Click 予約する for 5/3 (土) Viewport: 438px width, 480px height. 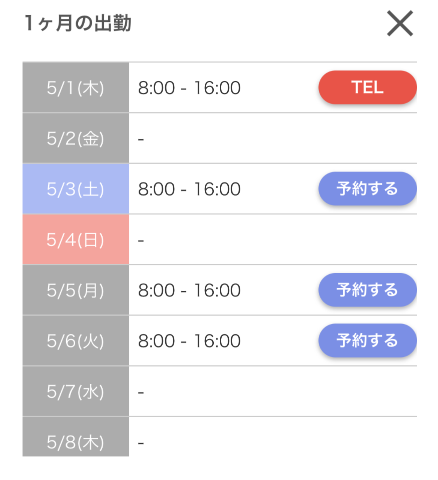tap(367, 189)
